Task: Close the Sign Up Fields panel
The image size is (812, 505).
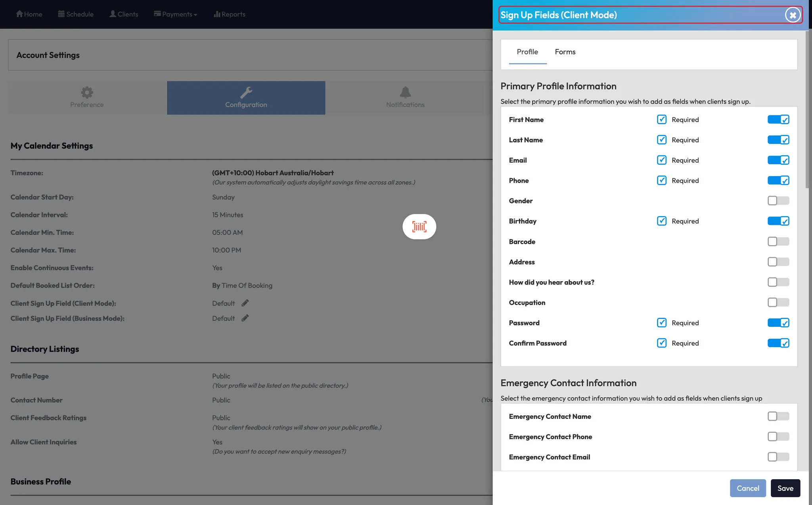Action: tap(793, 15)
